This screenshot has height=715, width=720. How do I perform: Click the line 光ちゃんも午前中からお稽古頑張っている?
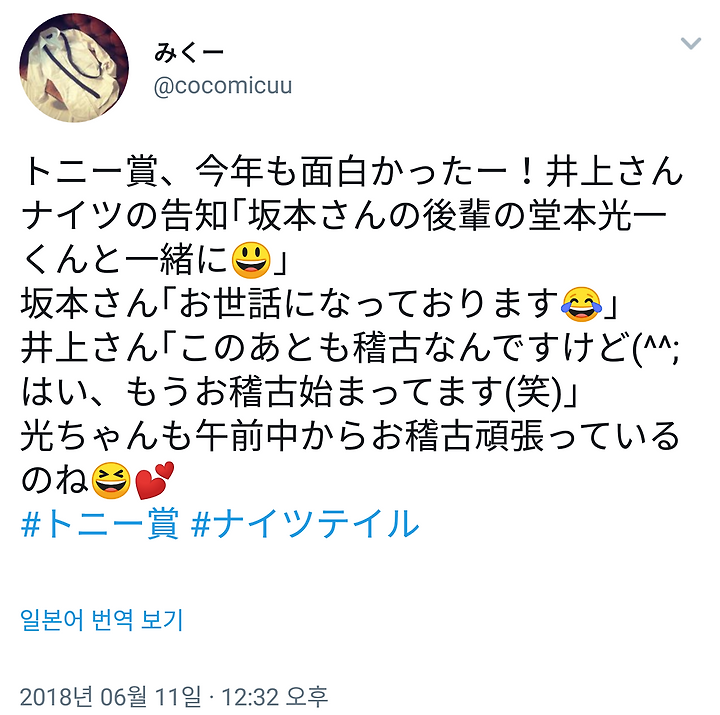click(x=350, y=436)
